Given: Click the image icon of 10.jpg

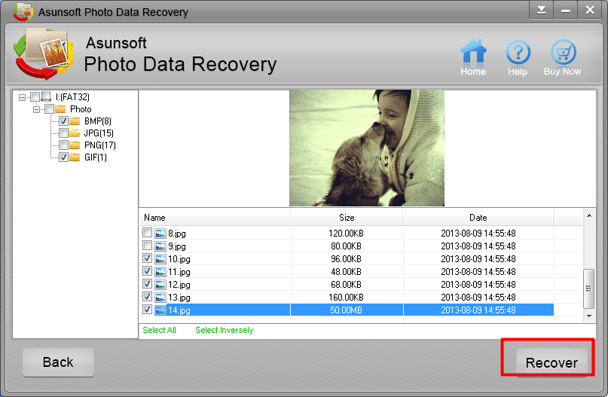Looking at the screenshot, I should (160, 259).
